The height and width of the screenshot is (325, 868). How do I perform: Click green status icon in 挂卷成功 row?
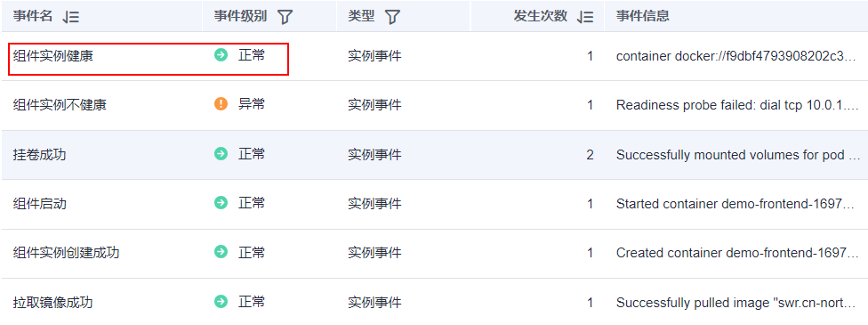click(x=221, y=154)
